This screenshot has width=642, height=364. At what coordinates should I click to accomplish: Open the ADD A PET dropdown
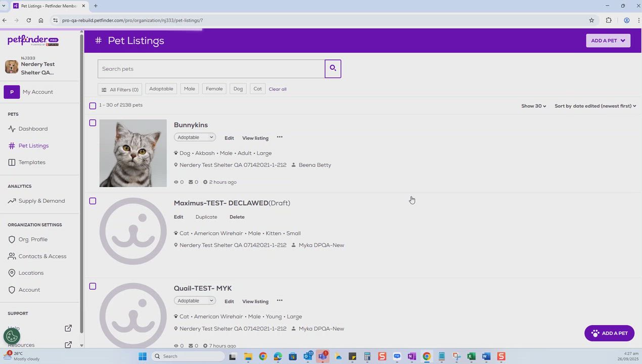point(607,40)
